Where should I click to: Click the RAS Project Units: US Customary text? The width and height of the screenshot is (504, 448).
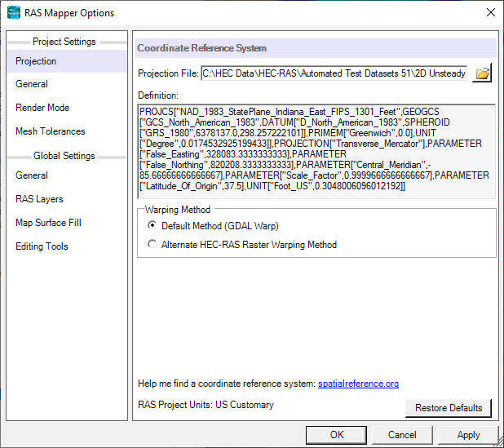[206, 405]
